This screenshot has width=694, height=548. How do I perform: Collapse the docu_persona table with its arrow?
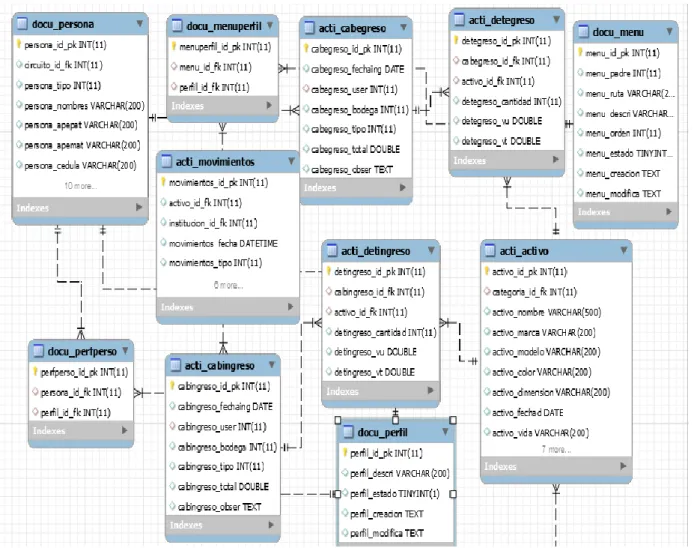tap(140, 23)
